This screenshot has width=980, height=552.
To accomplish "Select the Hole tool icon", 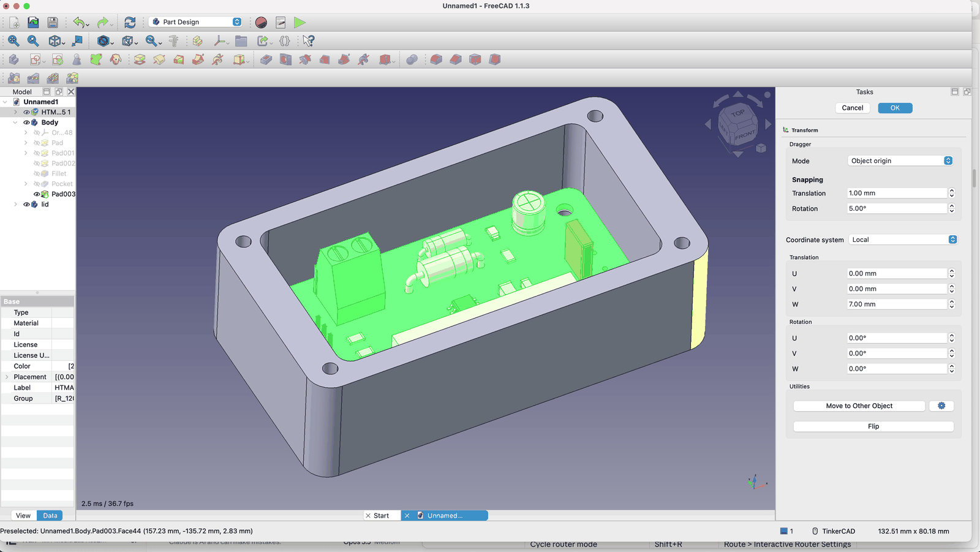I will tap(285, 59).
